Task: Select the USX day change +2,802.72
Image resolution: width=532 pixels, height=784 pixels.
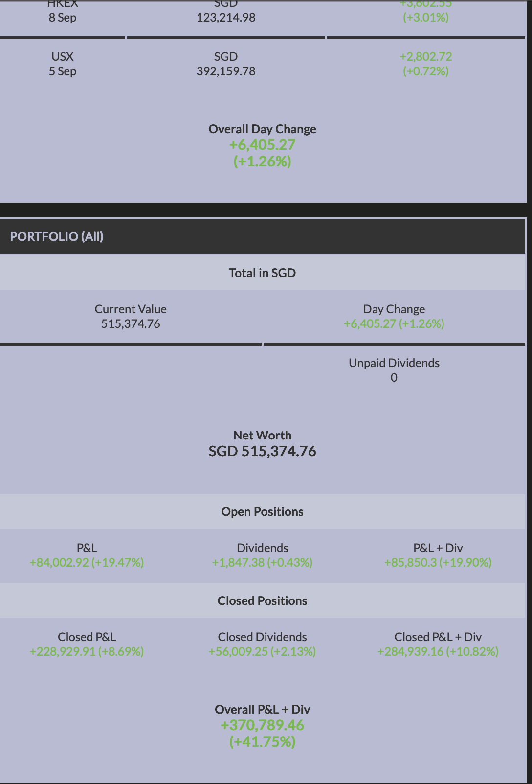Action: (x=425, y=57)
